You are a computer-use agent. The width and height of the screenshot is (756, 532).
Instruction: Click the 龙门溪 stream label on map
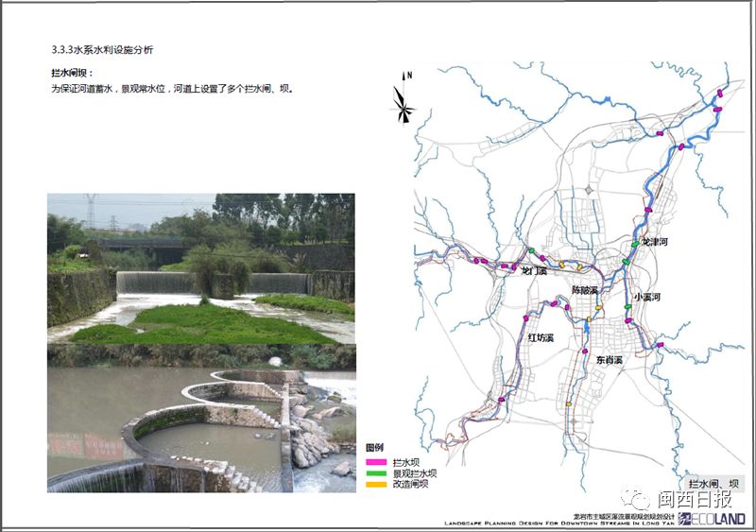(534, 271)
